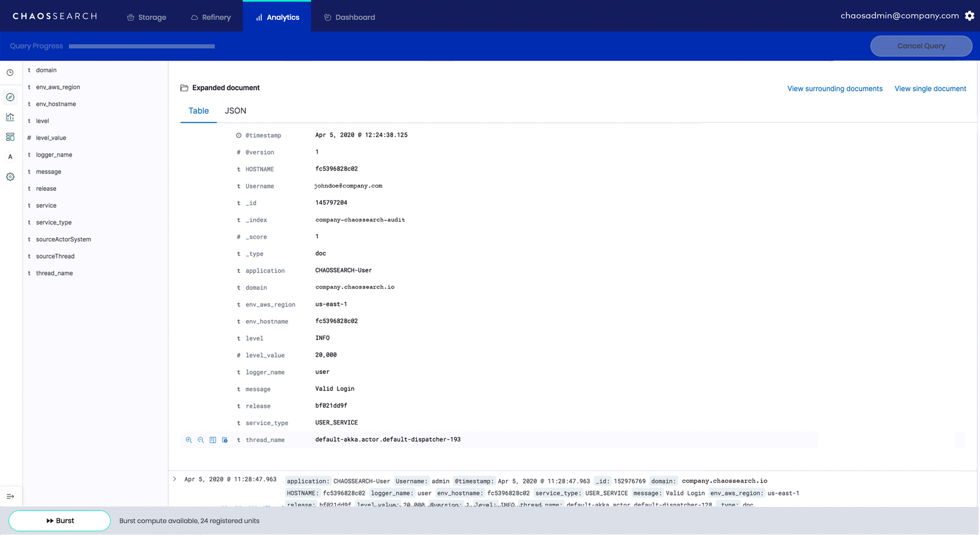Filter for thread_name field present
The width and height of the screenshot is (980, 535).
(x=225, y=440)
